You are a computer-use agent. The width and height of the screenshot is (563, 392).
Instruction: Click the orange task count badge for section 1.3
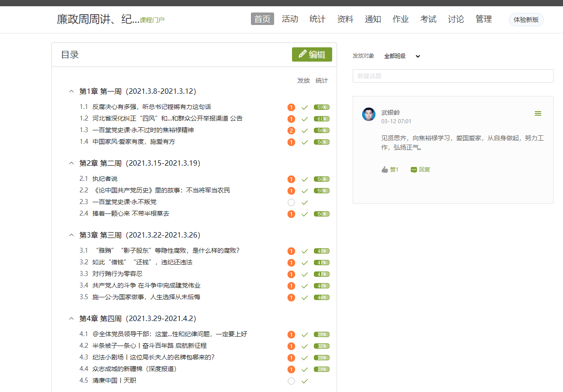coord(292,131)
